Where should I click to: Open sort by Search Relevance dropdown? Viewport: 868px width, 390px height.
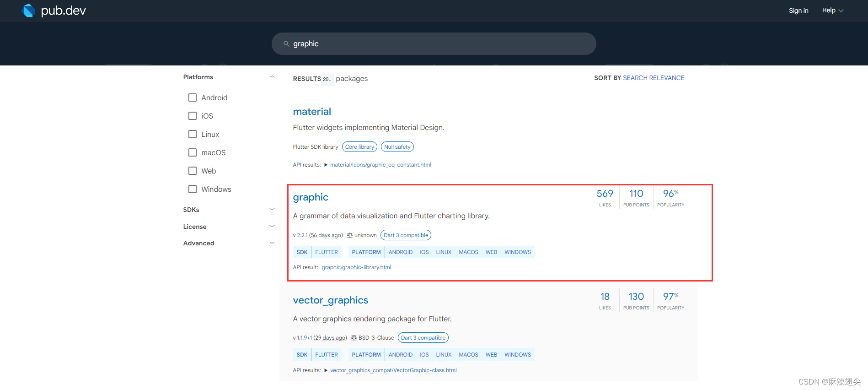[654, 78]
